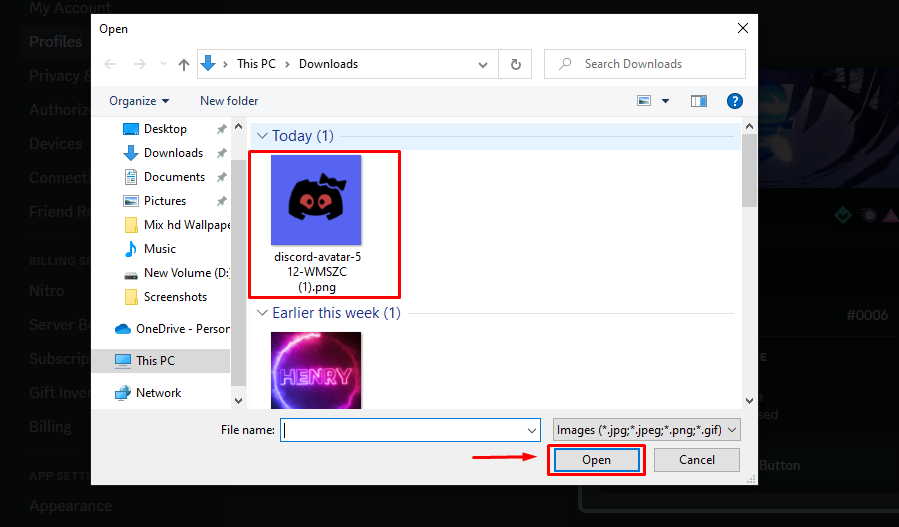Close the Open dialog

(742, 28)
